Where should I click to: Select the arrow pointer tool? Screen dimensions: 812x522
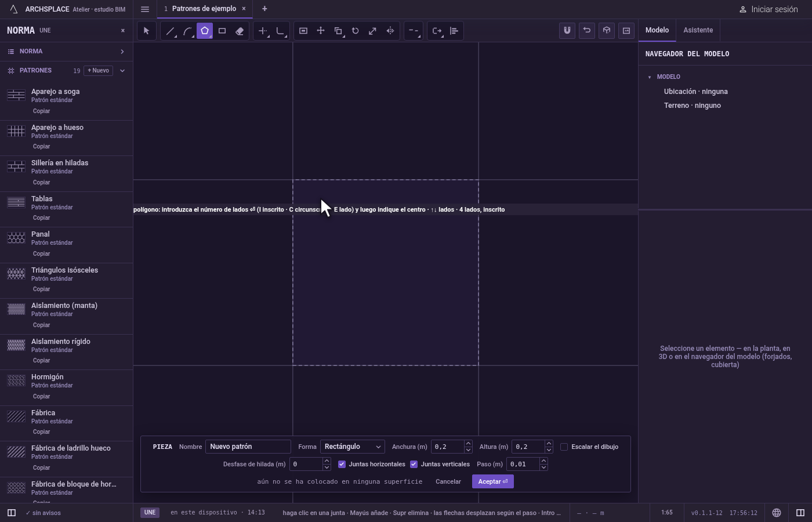click(147, 31)
